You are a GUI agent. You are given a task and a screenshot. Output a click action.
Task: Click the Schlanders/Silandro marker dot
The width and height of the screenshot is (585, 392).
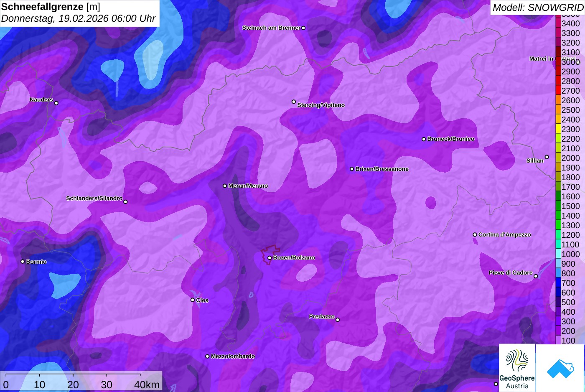coord(125,202)
